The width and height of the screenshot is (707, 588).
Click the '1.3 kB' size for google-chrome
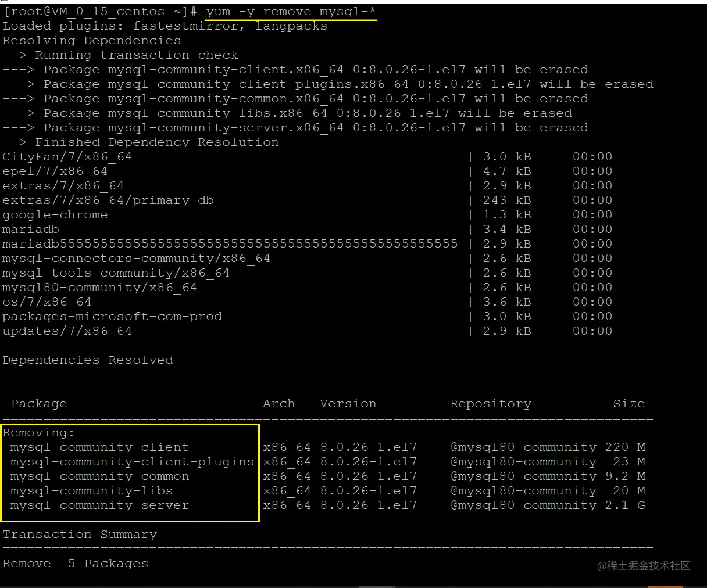507,215
